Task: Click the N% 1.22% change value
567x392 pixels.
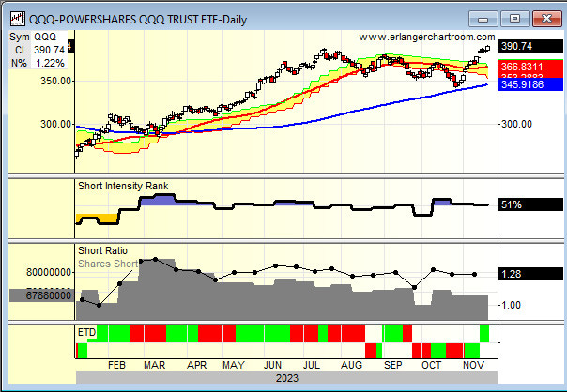Action: tap(38, 63)
